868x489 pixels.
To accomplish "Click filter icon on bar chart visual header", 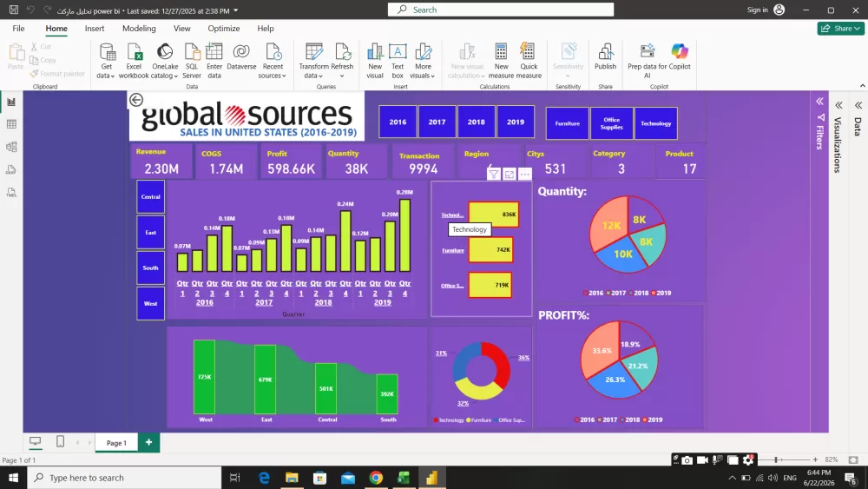I will tap(494, 175).
